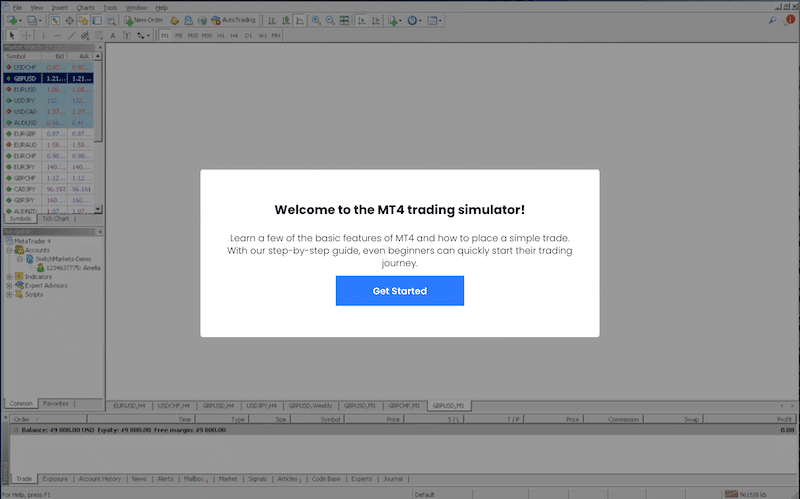This screenshot has height=499, width=800.
Task: Select the Cursor arrow tool
Action: pos(12,35)
